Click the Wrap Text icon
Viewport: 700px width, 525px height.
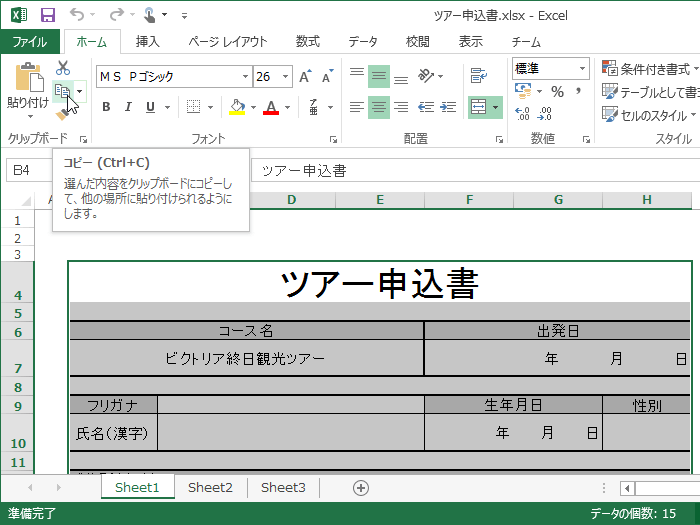click(479, 76)
